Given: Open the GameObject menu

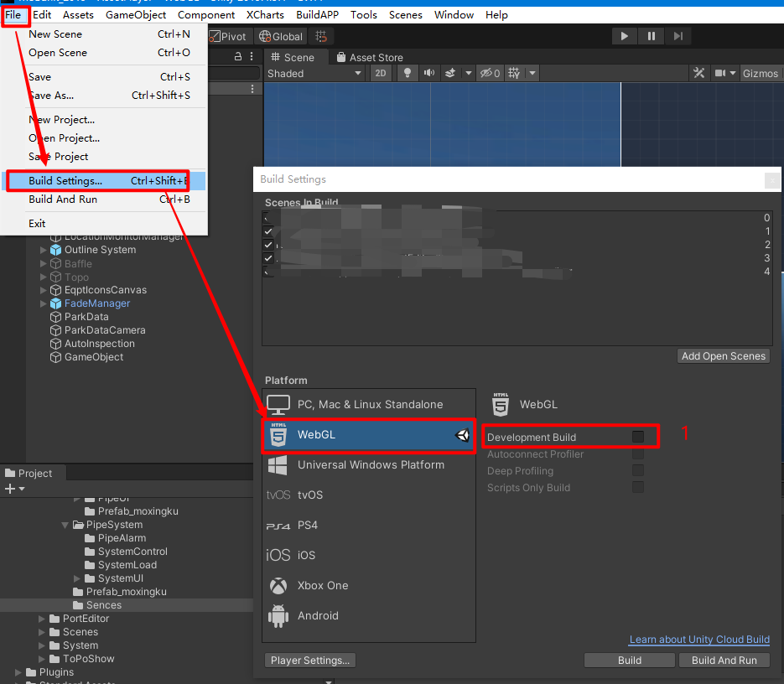Looking at the screenshot, I should point(136,15).
